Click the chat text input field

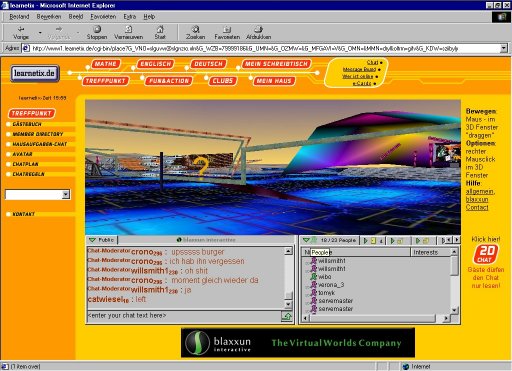point(184,316)
